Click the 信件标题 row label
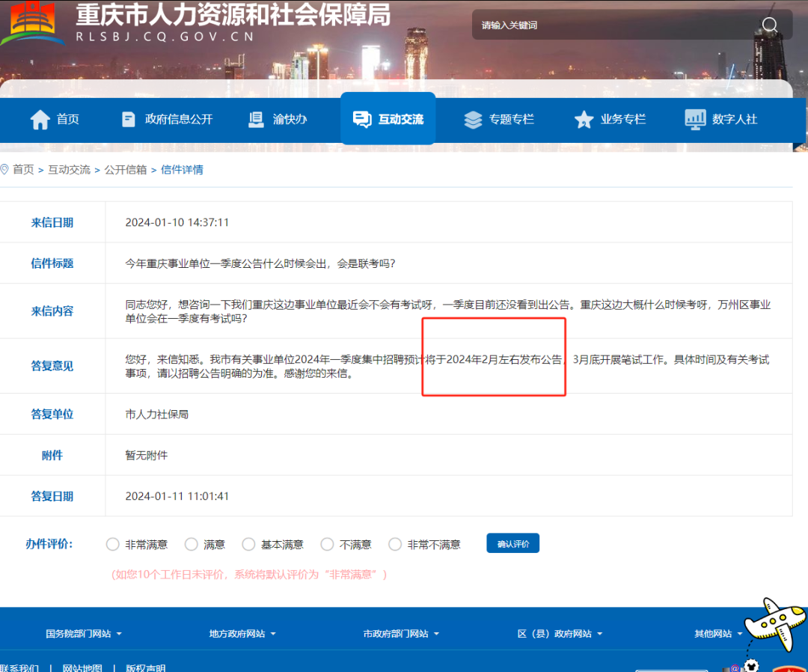Image resolution: width=808 pixels, height=672 pixels. tap(52, 263)
